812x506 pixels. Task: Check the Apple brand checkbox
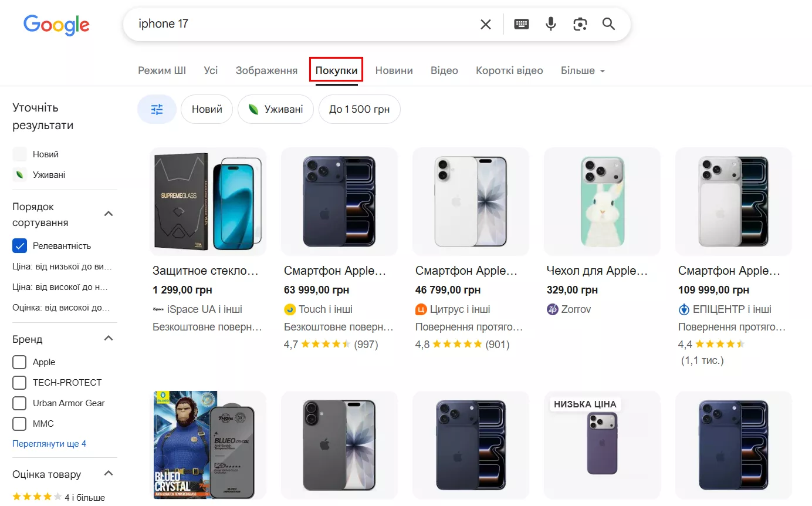point(19,362)
